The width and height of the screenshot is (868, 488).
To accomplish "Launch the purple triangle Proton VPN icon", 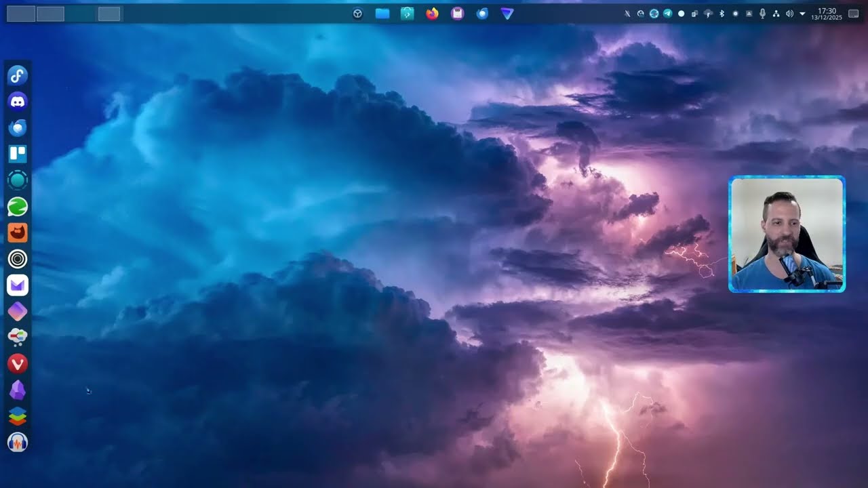I will pos(507,14).
